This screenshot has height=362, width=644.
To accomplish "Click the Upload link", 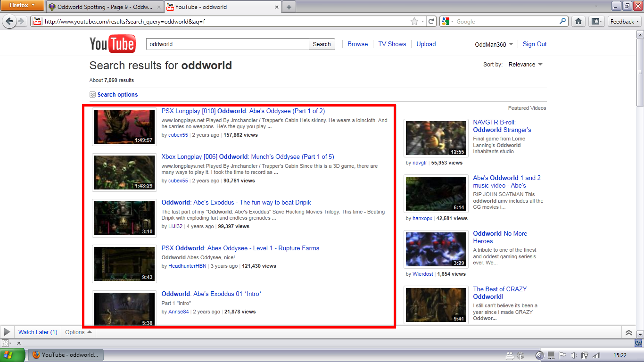I will (x=426, y=44).
